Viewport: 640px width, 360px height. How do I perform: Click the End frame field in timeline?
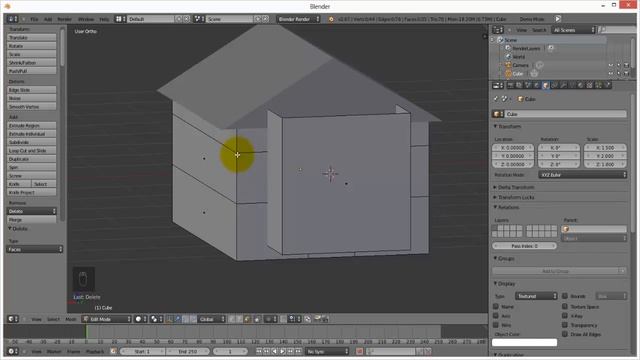click(188, 351)
